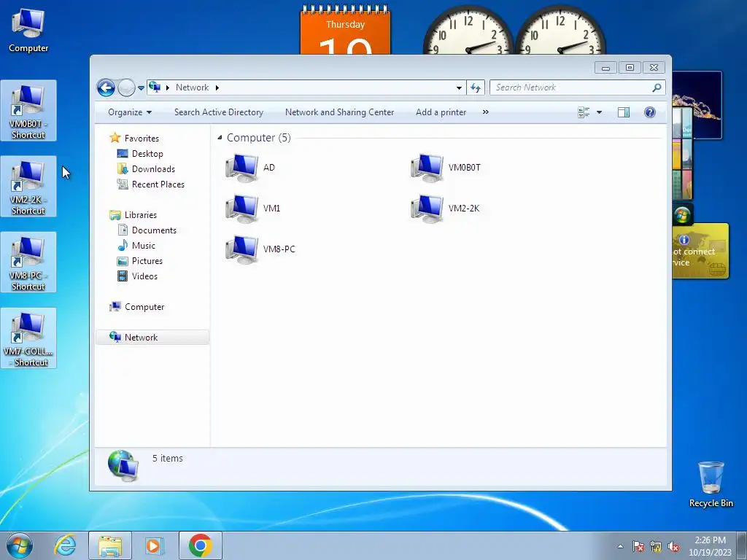Click the network tray icon

click(656, 546)
